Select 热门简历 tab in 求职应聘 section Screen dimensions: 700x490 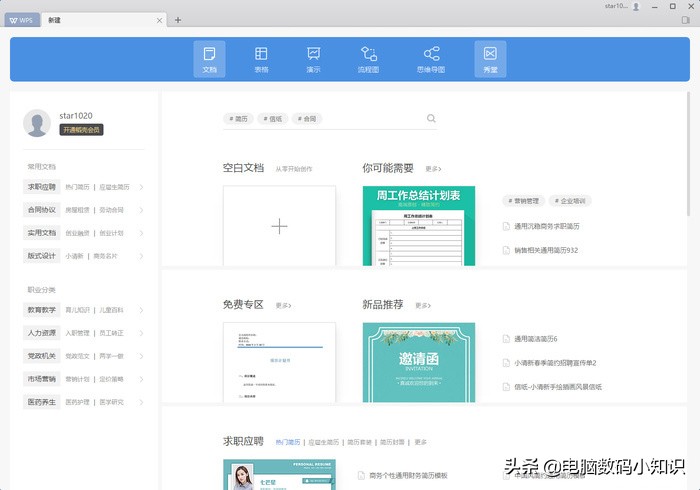tap(288, 442)
